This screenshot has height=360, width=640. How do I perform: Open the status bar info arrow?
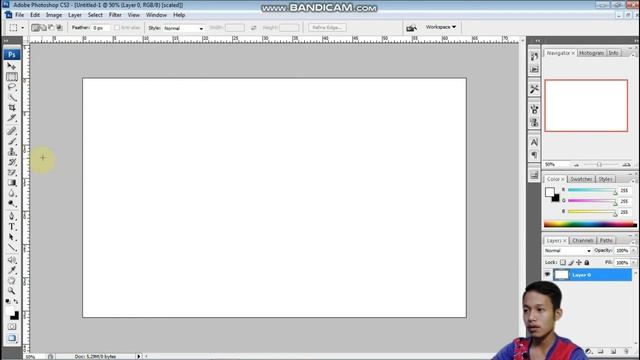139,356
